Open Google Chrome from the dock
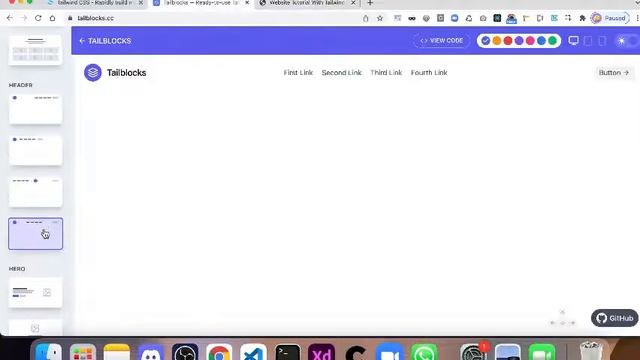The height and width of the screenshot is (360, 640). point(219,352)
